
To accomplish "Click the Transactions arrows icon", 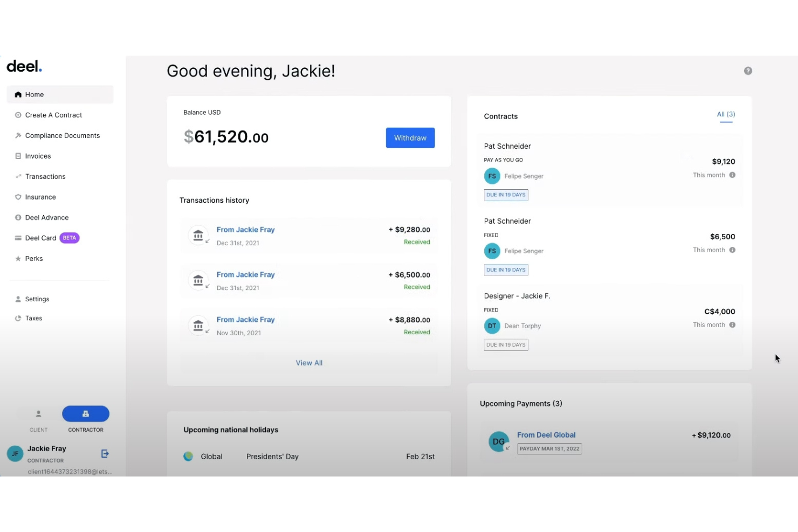I will [18, 176].
